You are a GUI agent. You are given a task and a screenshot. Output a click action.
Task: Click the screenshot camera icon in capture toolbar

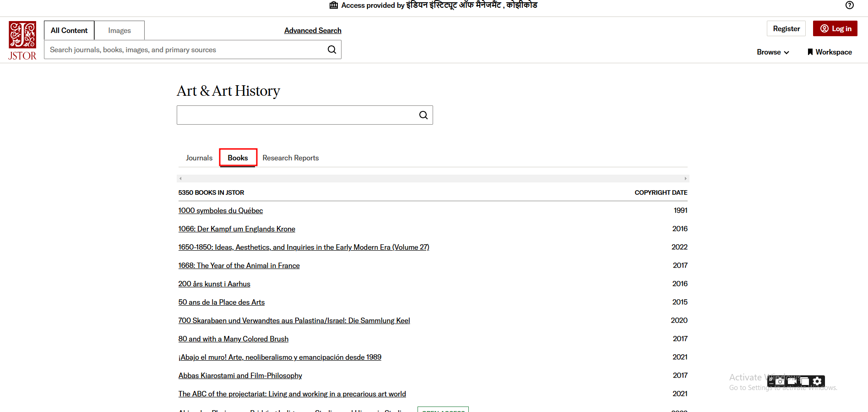click(780, 381)
